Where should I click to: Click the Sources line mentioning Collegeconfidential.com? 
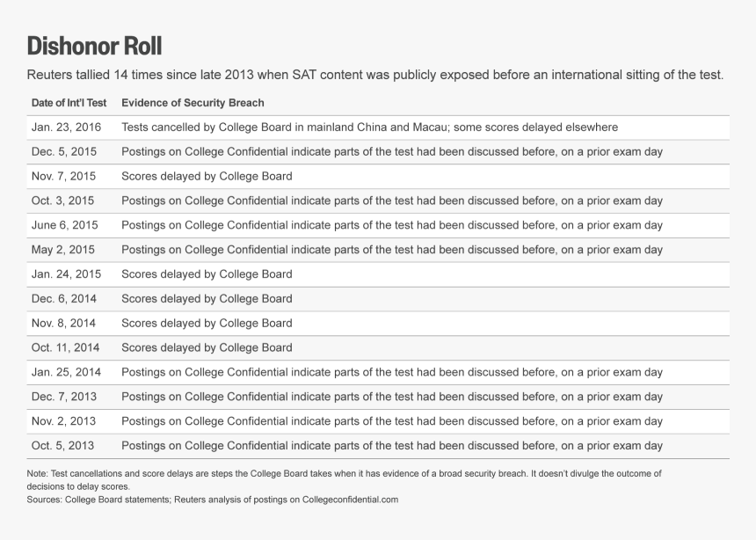coord(213,500)
